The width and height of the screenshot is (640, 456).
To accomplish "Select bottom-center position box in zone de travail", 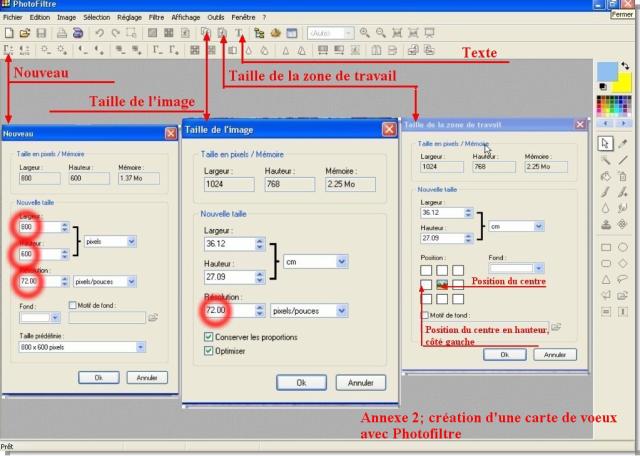I will coord(442,299).
